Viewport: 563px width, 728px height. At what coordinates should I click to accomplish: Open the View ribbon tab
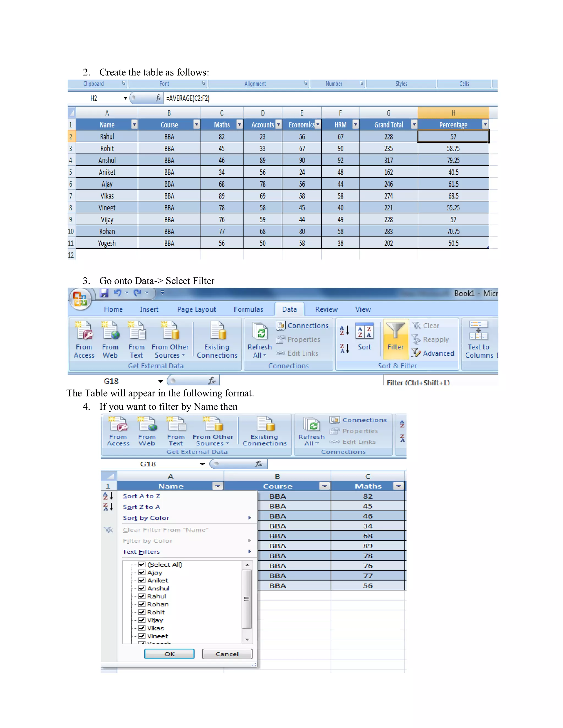click(363, 309)
